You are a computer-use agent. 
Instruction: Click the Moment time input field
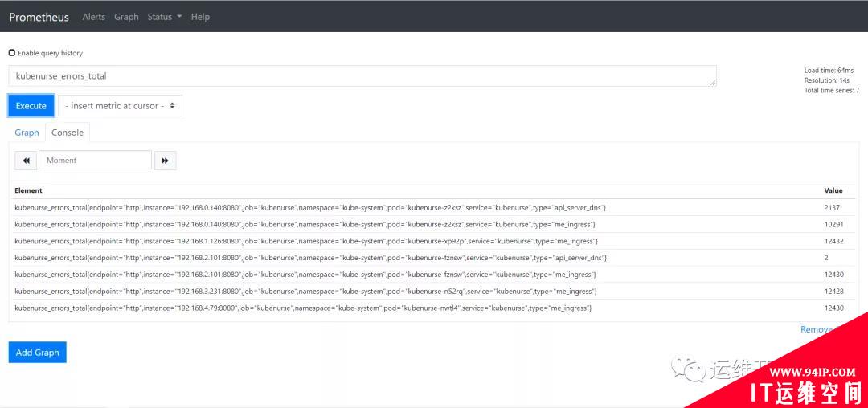click(x=95, y=161)
